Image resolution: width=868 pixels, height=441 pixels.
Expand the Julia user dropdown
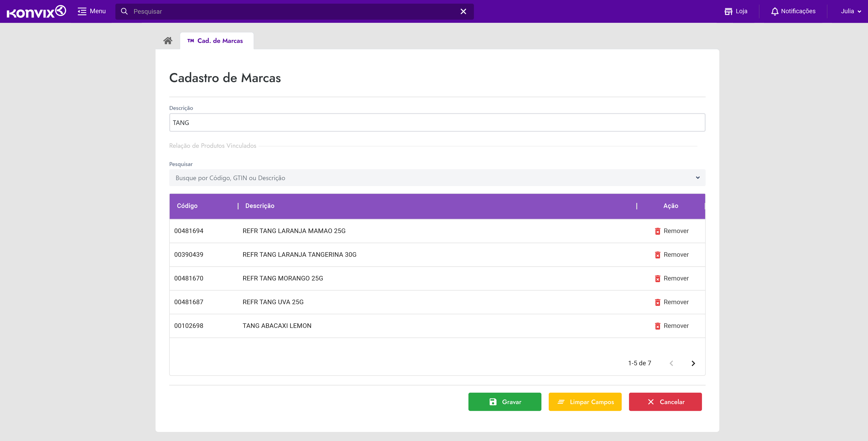pyautogui.click(x=851, y=11)
